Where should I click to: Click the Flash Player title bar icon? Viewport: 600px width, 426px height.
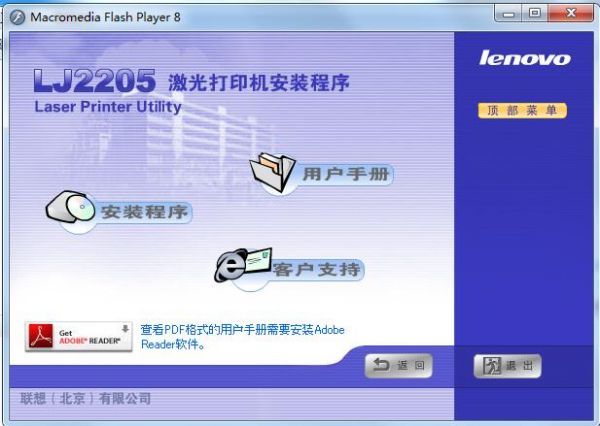coord(18,17)
